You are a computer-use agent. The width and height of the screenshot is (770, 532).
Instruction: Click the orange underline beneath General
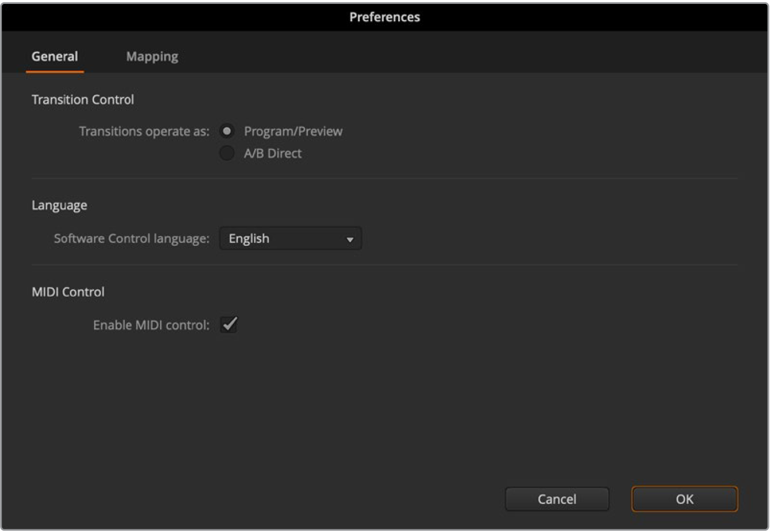pos(55,72)
